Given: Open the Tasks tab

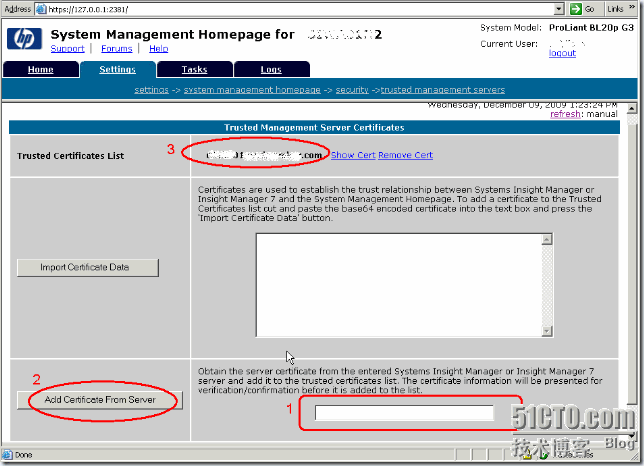Looking at the screenshot, I should (x=194, y=69).
